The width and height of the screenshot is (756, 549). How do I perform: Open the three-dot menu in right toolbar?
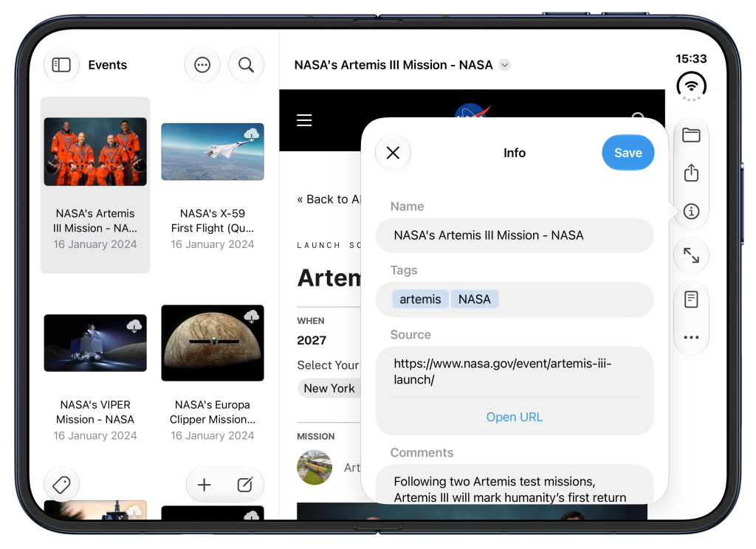click(x=691, y=337)
